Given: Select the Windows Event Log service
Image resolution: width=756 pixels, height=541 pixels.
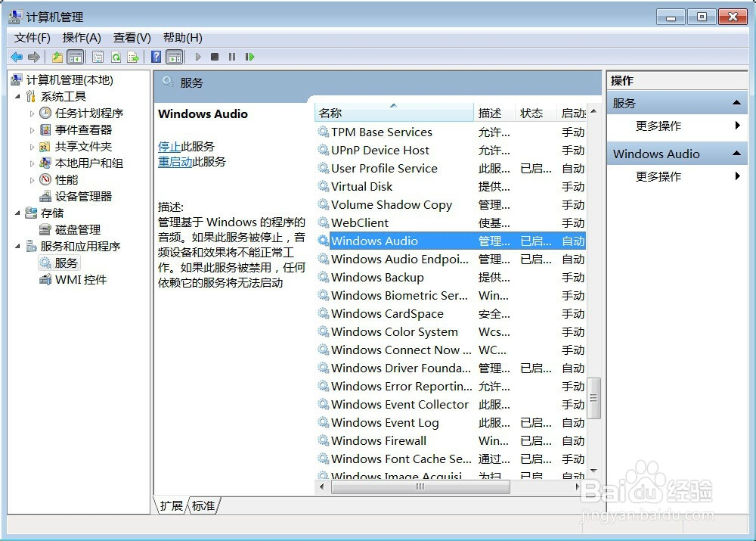Looking at the screenshot, I should tap(451, 423).
